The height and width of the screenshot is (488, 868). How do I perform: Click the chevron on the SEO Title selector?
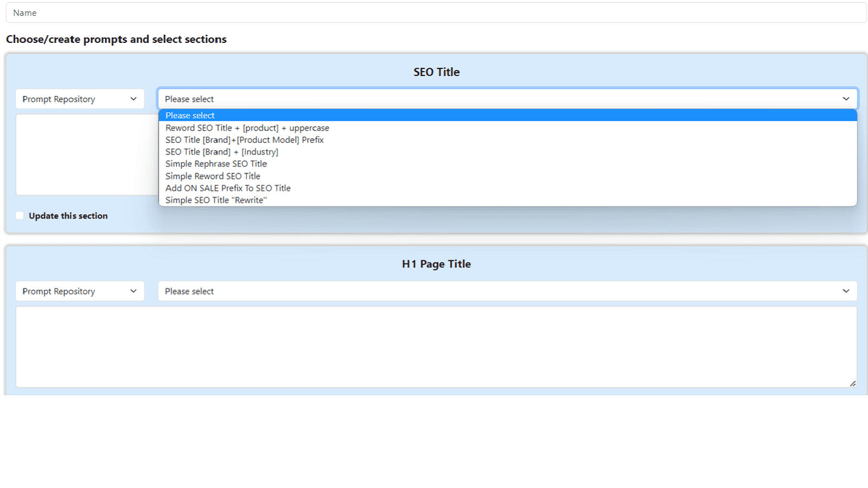click(846, 99)
